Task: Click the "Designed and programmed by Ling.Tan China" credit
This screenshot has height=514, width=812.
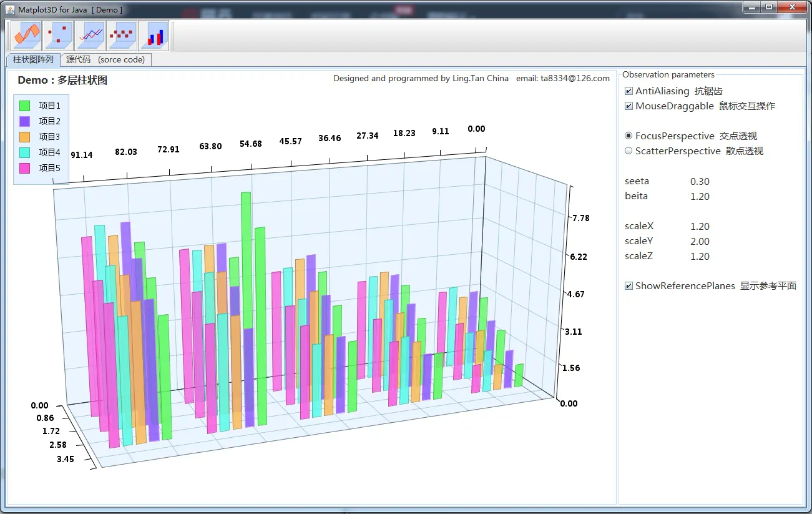Action: pos(421,79)
